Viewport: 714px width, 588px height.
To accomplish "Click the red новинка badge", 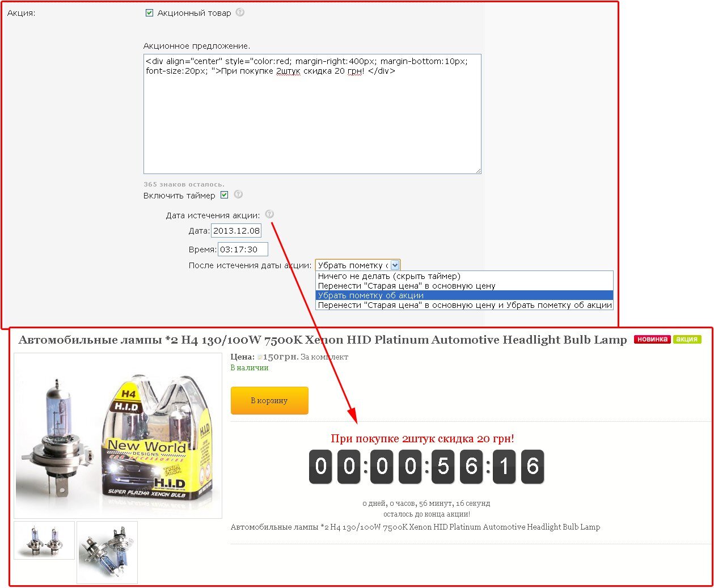I will coord(652,339).
